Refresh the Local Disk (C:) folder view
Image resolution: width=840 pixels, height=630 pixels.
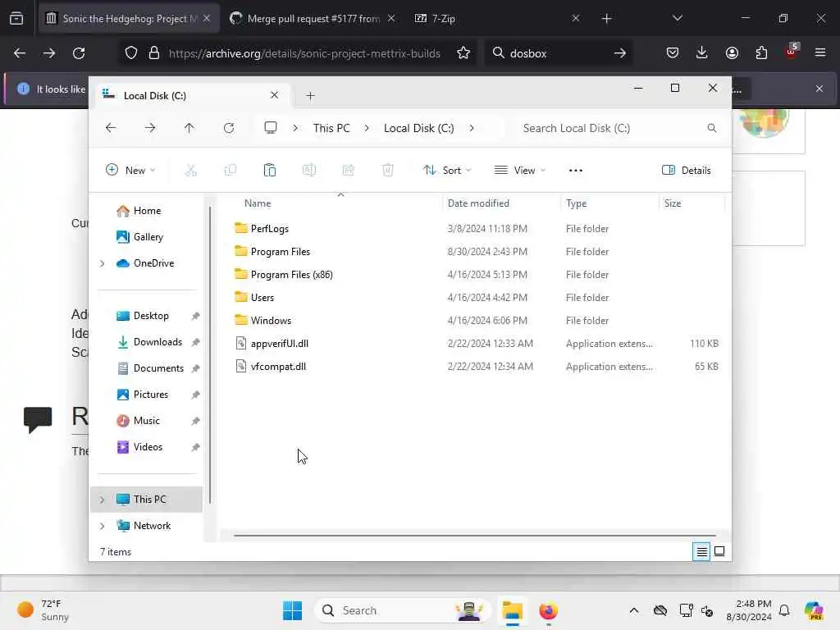point(229,128)
